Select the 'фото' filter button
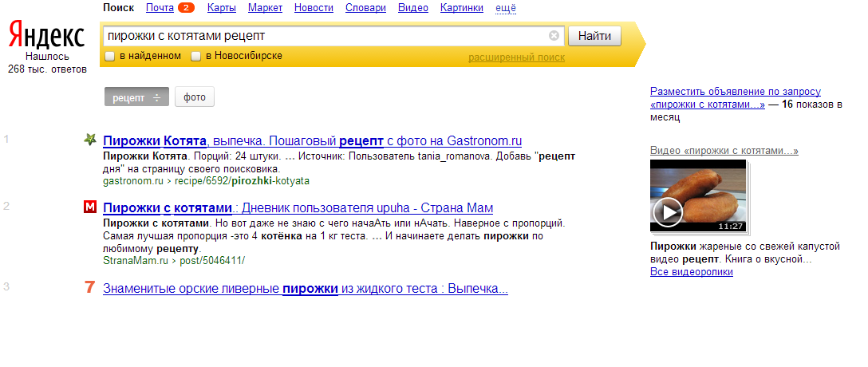The width and height of the screenshot is (868, 367). [195, 97]
